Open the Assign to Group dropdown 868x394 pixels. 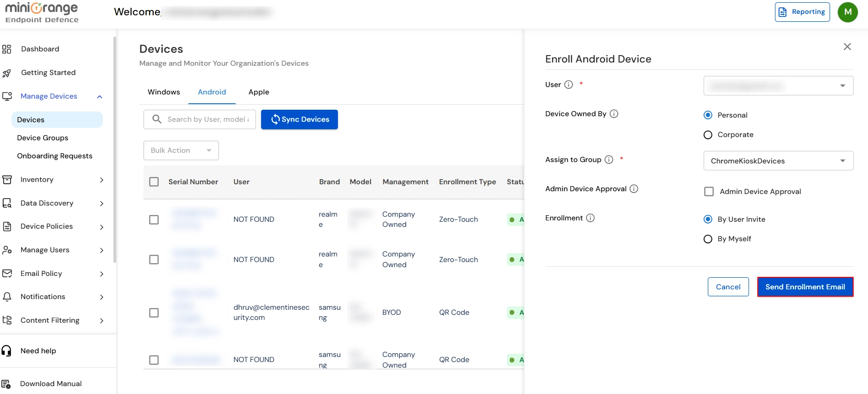(778, 161)
